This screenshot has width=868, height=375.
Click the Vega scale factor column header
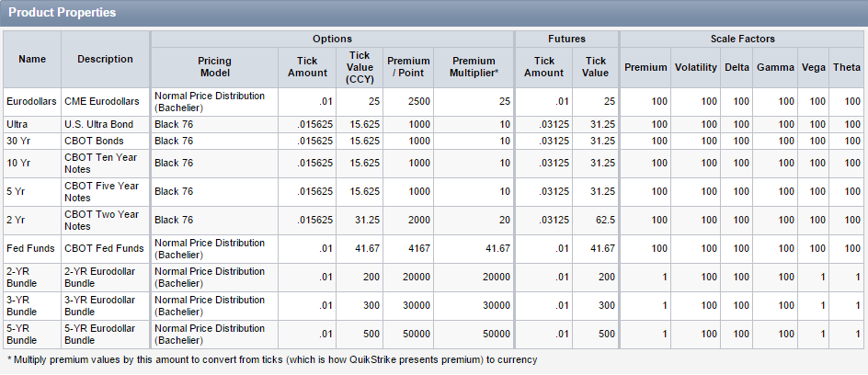coord(813,67)
